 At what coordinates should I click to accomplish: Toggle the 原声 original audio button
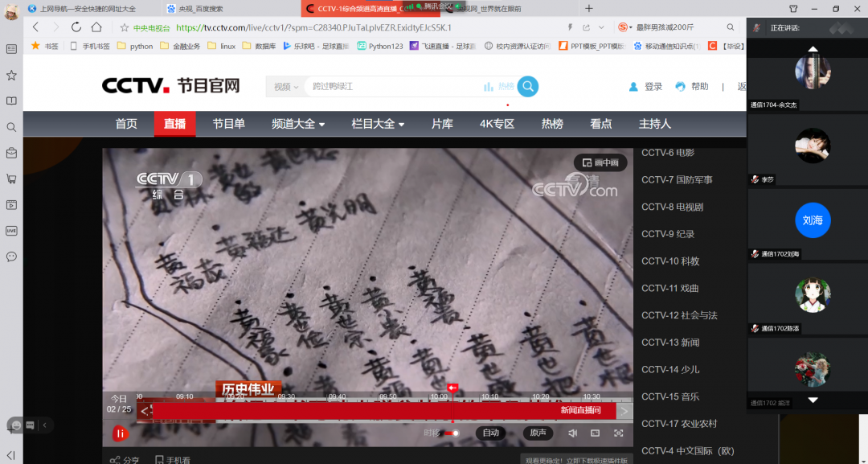pyautogui.click(x=538, y=433)
